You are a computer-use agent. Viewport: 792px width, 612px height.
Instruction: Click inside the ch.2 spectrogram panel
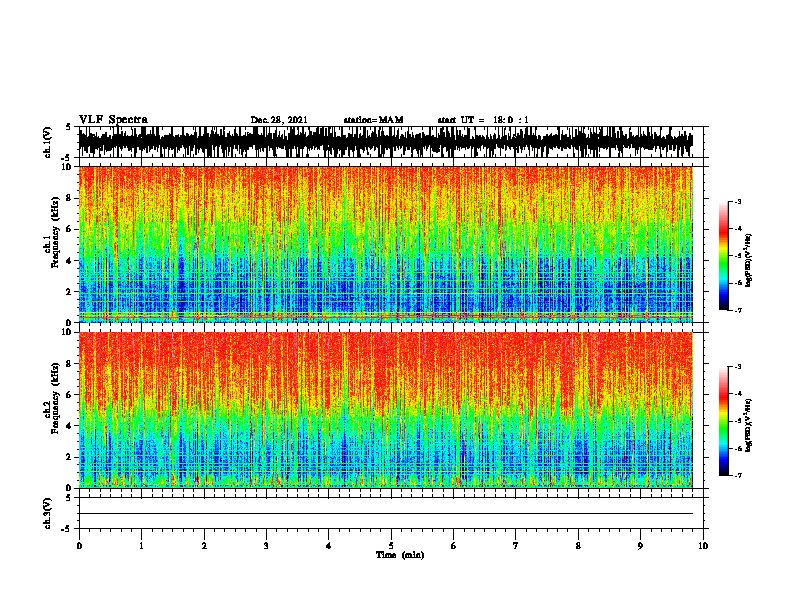pyautogui.click(x=385, y=410)
